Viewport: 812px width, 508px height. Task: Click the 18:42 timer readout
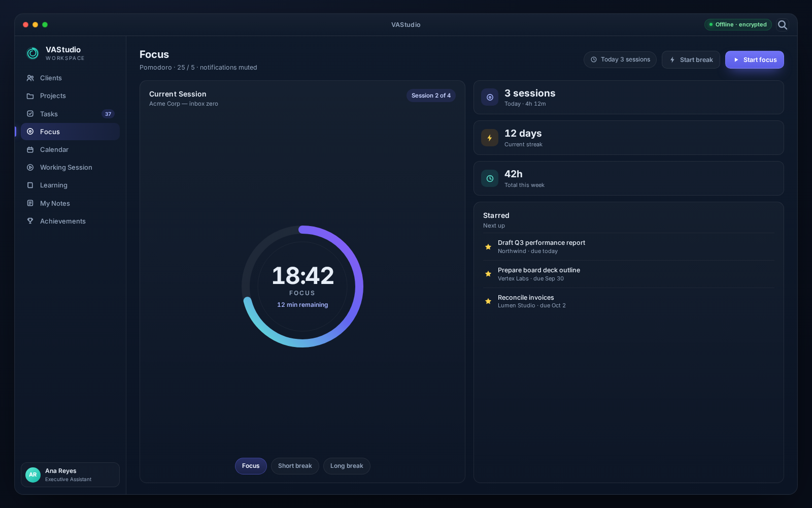tap(303, 276)
